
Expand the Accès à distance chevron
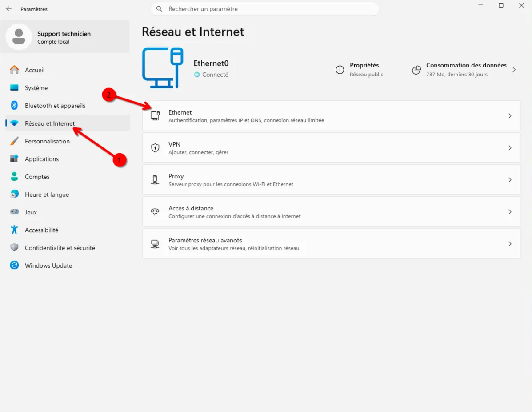[510, 212]
